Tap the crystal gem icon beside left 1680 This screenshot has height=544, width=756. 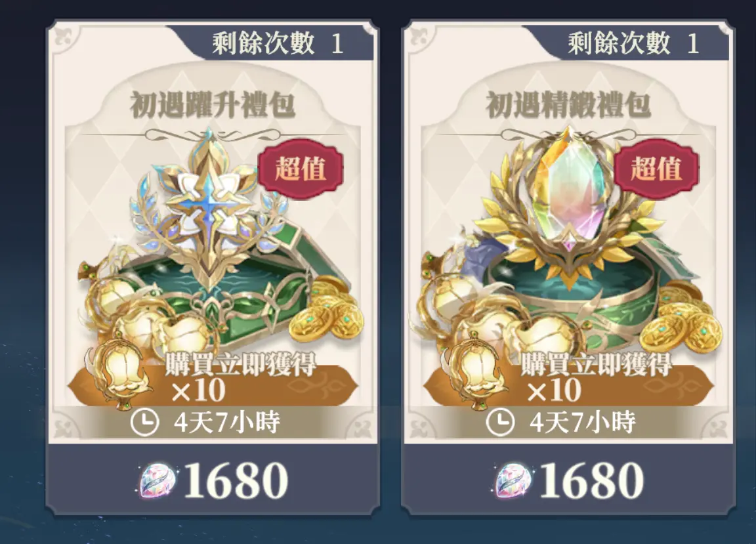tap(157, 480)
